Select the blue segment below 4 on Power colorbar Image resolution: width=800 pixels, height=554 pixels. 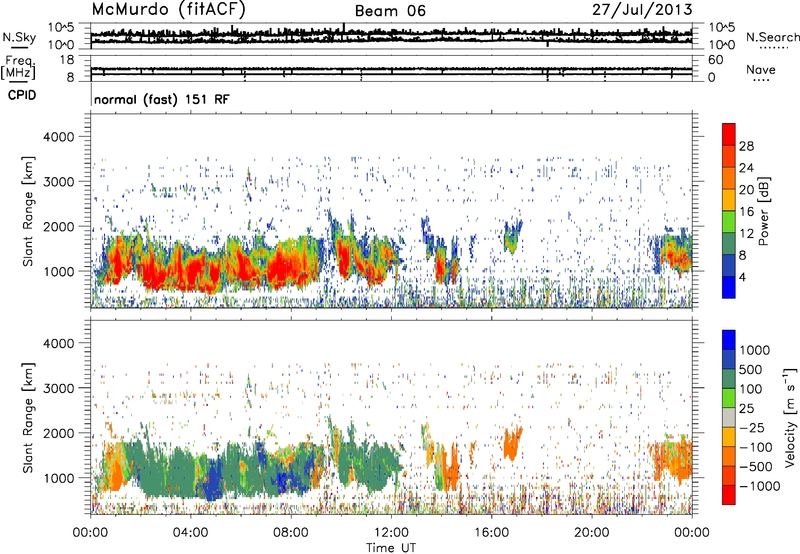point(729,288)
